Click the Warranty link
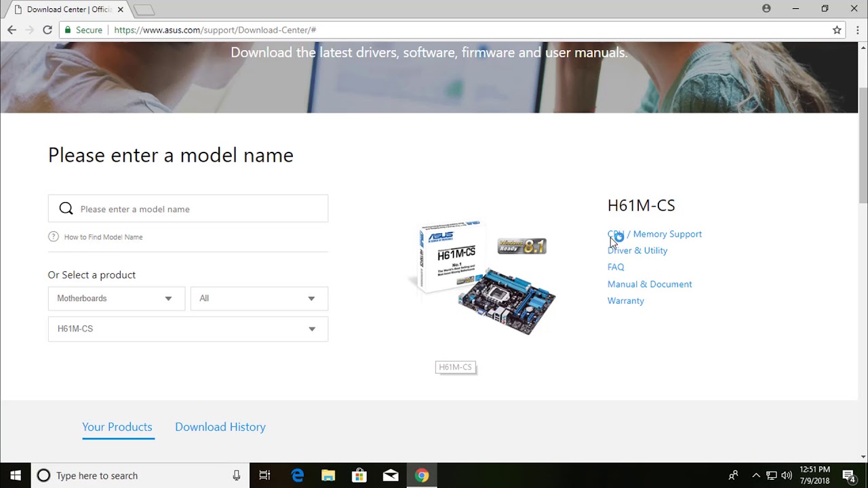Image resolution: width=868 pixels, height=488 pixels. (x=625, y=300)
